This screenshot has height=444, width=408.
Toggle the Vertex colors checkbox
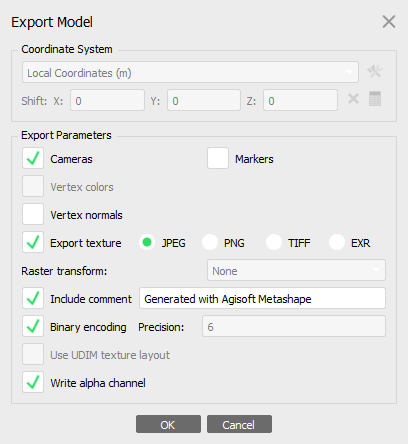point(33,186)
